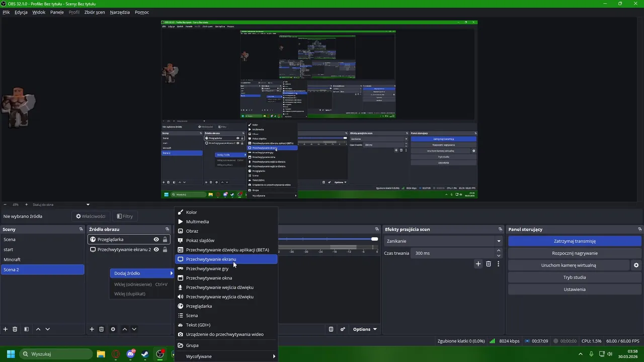This screenshot has width=644, height=362.
Task: Open File Explorer from the taskbar
Action: point(101,354)
